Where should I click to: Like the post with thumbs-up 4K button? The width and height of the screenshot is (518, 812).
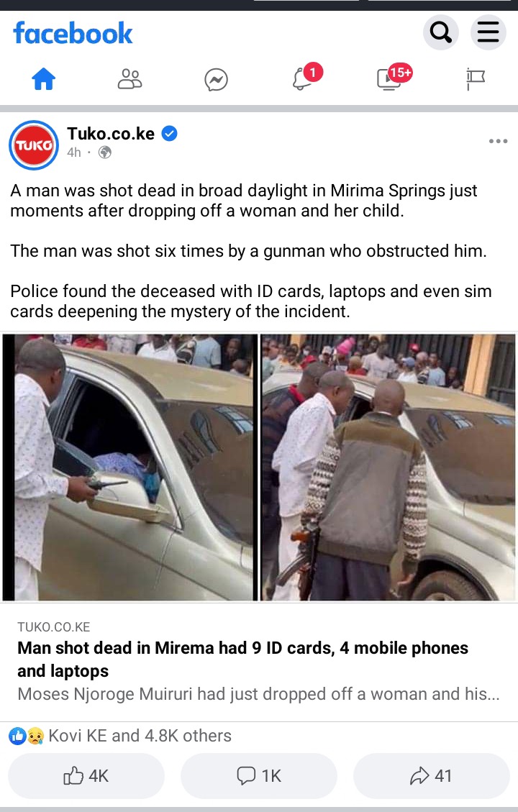tap(86, 776)
